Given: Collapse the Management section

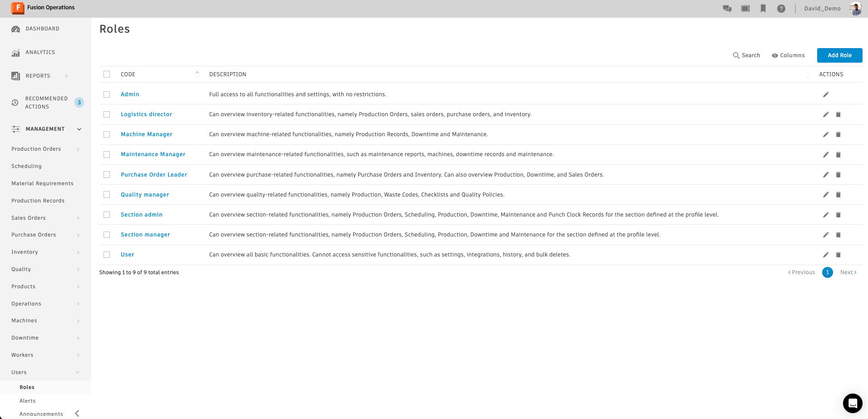Looking at the screenshot, I should (79, 129).
